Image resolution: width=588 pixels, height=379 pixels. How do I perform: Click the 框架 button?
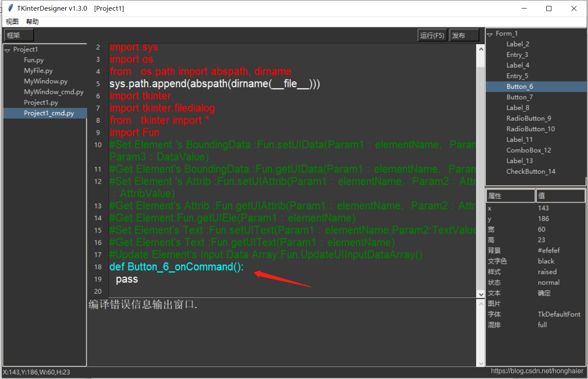(x=19, y=35)
